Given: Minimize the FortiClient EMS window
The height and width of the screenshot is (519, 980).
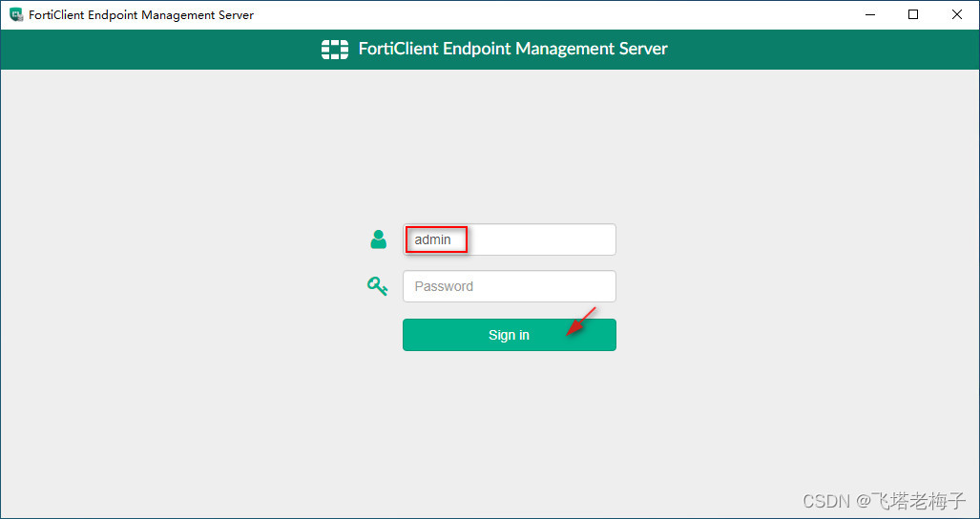Looking at the screenshot, I should 869,14.
